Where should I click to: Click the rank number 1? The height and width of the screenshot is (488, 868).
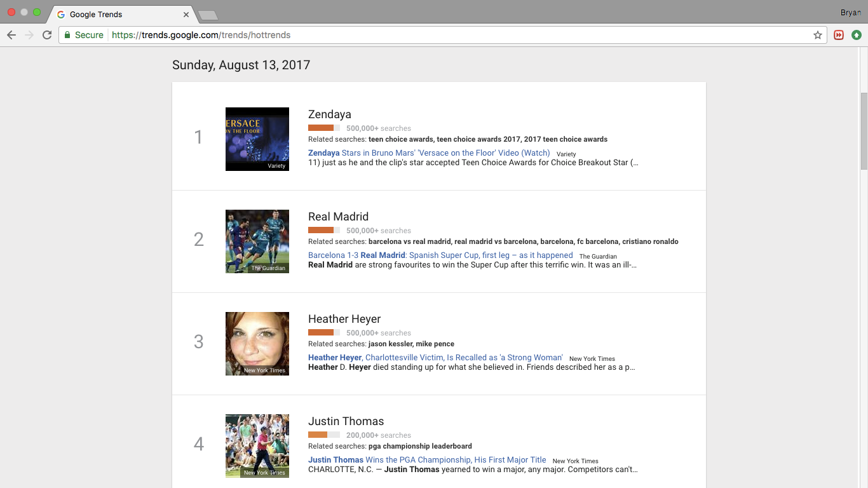tap(198, 137)
